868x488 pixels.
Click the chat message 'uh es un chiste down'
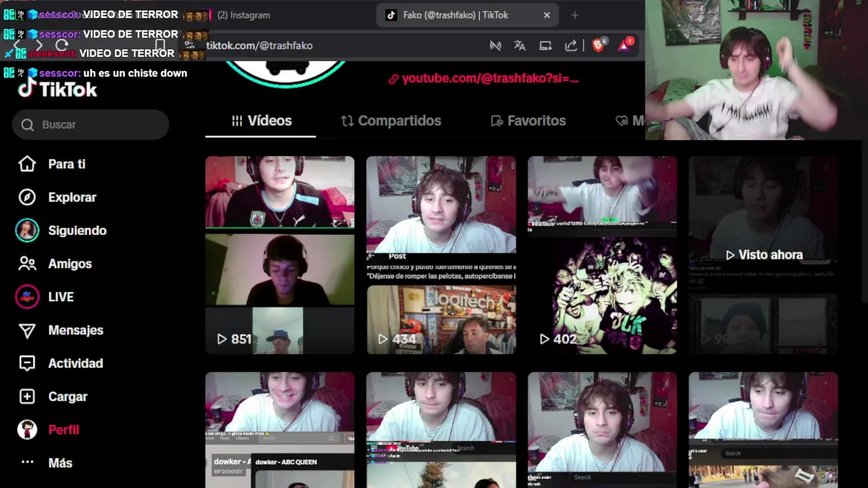tap(135, 73)
